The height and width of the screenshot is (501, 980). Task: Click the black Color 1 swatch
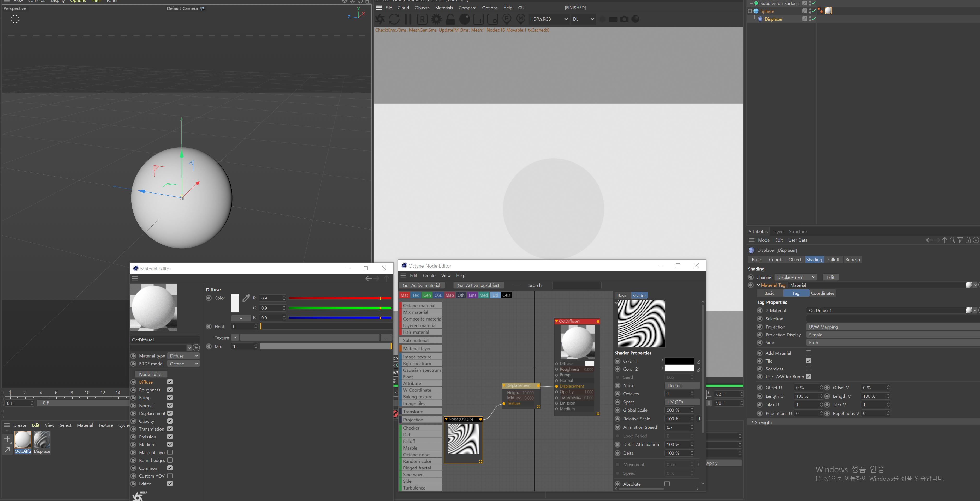(x=679, y=361)
